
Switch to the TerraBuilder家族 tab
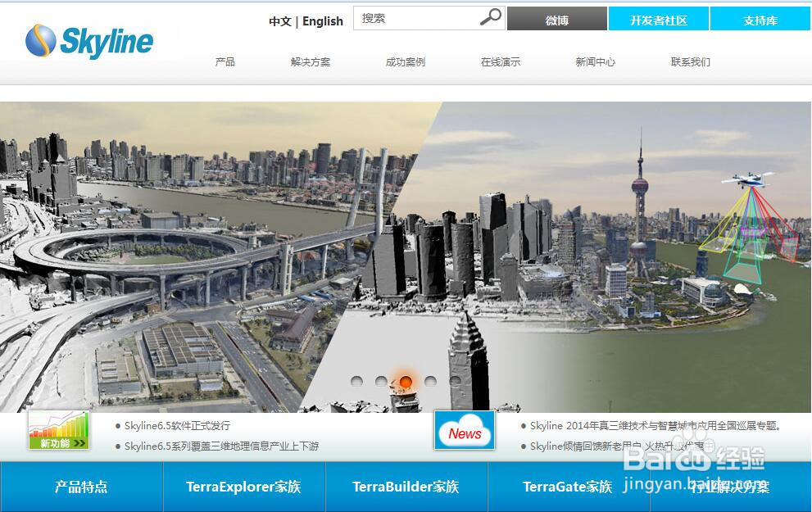point(406,487)
